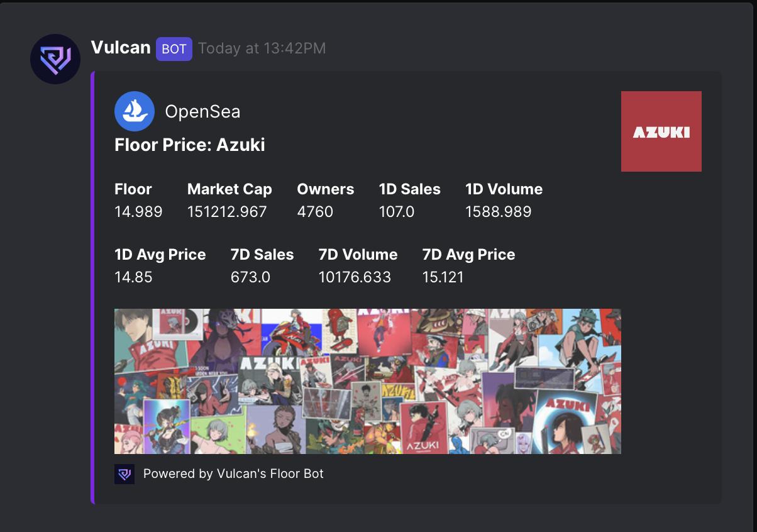Click the Market Cap value 151212.967
This screenshot has width=757, height=532.
pyautogui.click(x=227, y=212)
